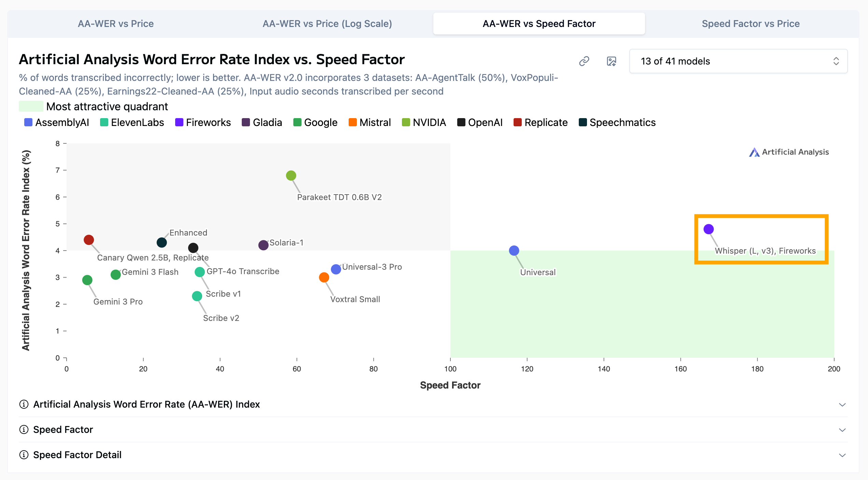Select AA-WER vs Price (Log Scale) tab
The image size is (868, 480).
327,24
